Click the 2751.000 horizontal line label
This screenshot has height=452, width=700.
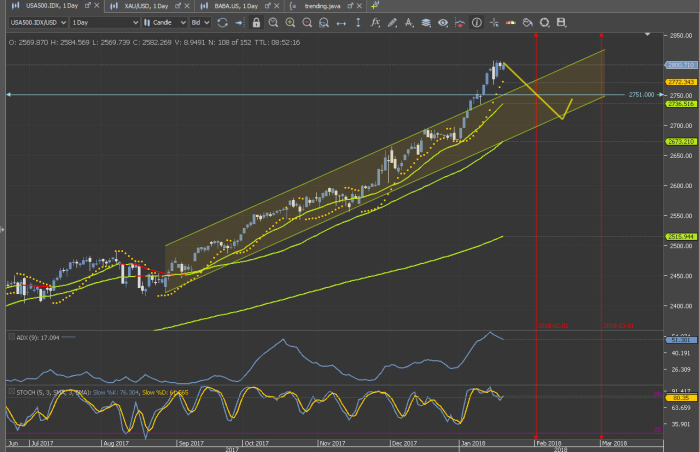[x=641, y=95]
